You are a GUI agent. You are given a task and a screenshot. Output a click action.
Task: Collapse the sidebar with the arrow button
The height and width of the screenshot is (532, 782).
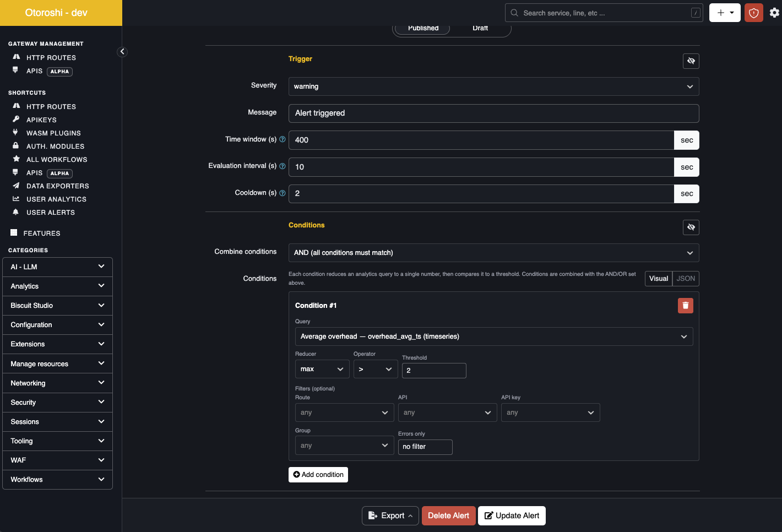[122, 52]
